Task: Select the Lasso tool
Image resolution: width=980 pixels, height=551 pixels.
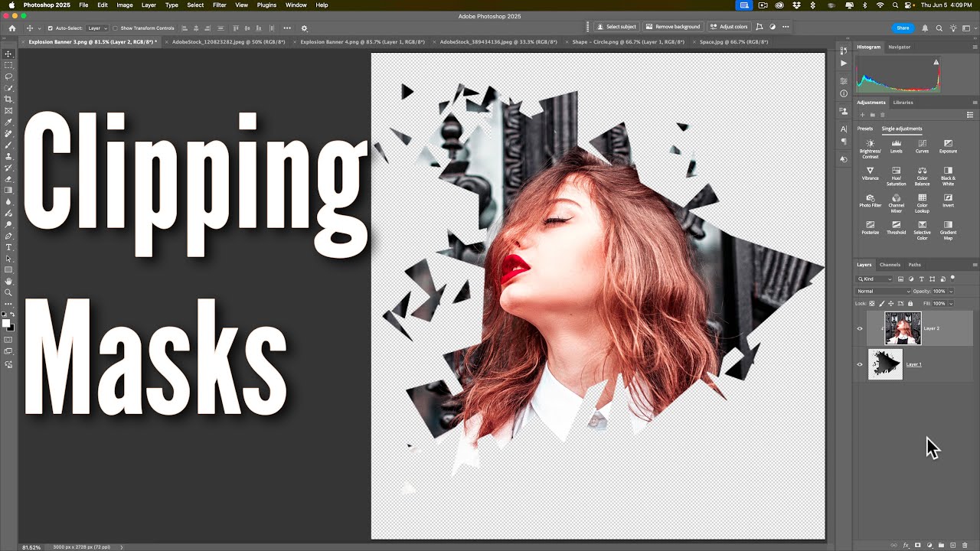Action: click(8, 77)
